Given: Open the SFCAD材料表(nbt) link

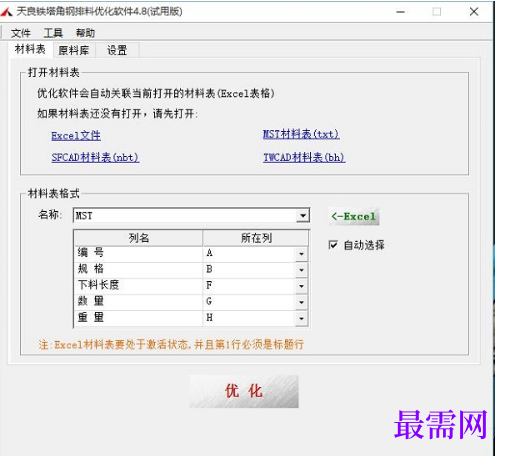Looking at the screenshot, I should 95,157.
